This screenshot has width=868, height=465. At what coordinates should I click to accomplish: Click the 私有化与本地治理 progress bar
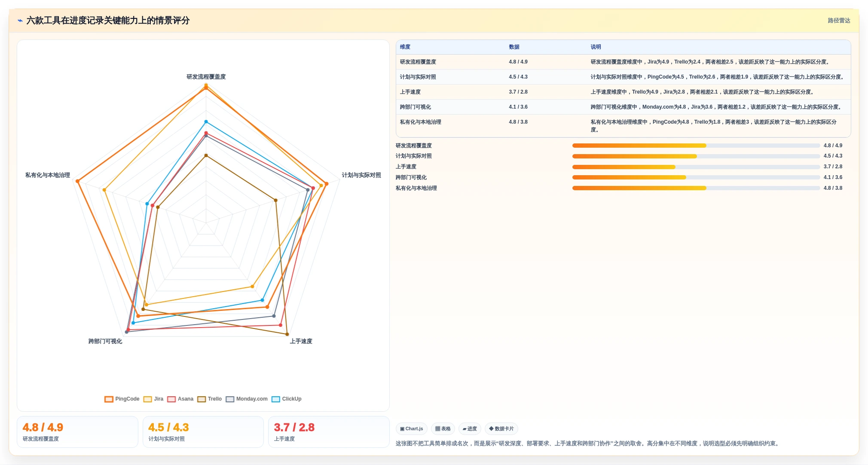pyautogui.click(x=696, y=188)
